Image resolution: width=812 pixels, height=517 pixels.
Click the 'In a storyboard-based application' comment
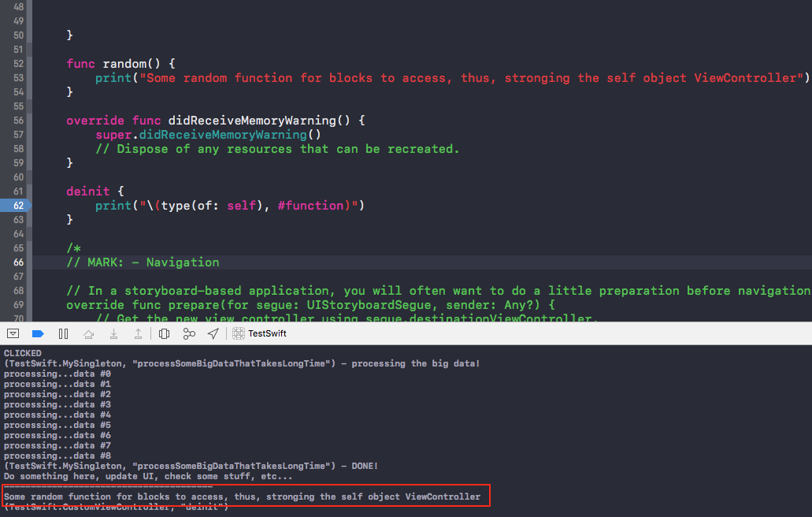[x=439, y=291]
